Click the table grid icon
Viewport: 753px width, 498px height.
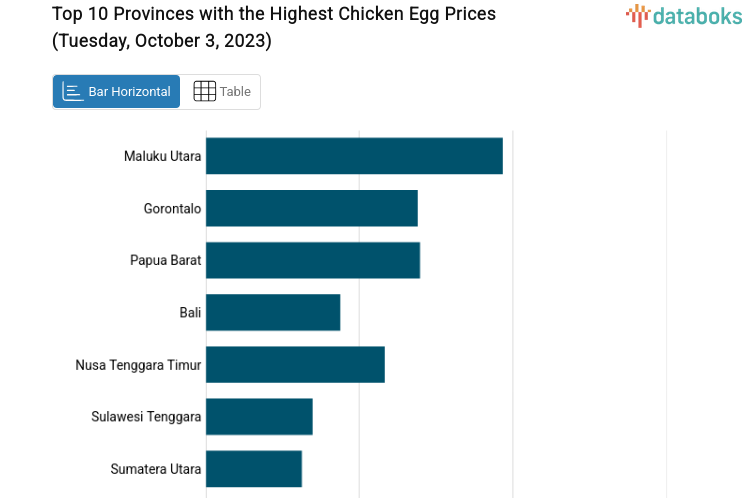[204, 91]
